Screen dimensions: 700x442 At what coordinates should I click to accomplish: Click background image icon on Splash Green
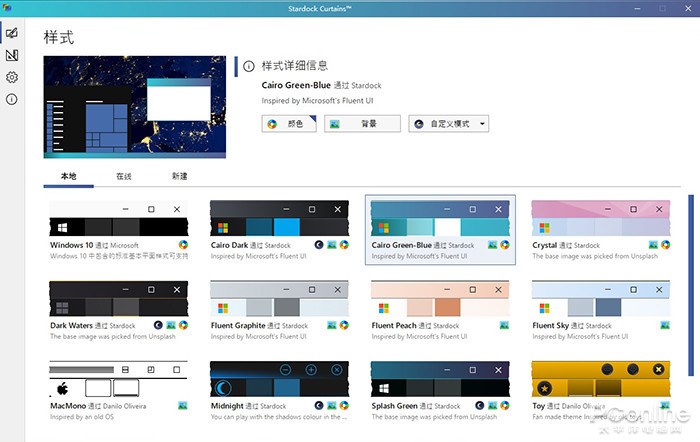[492, 405]
